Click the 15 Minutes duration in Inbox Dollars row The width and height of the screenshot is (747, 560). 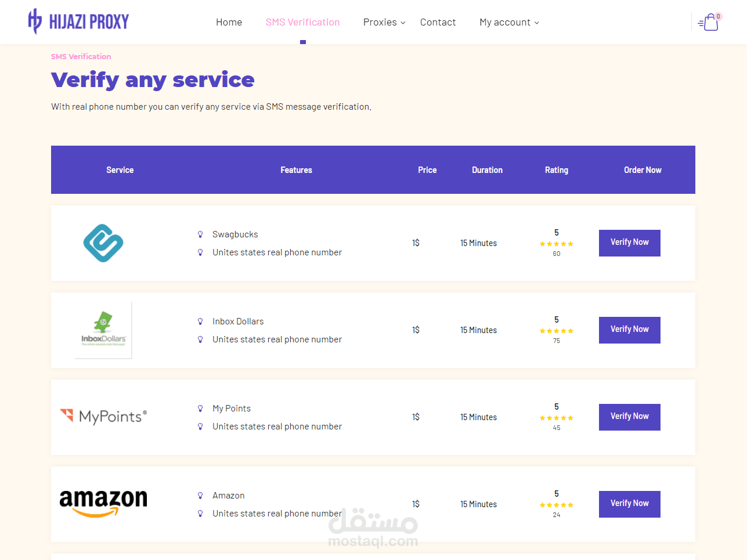[479, 330]
